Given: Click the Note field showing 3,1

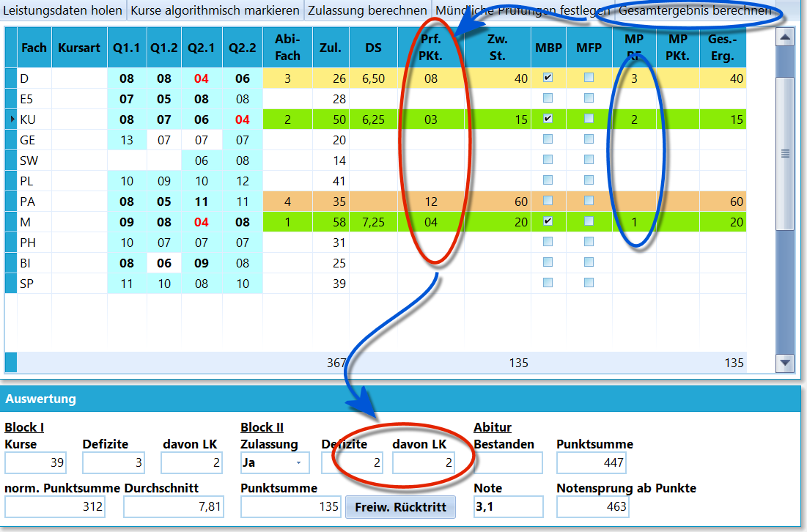Looking at the screenshot, I should coord(509,507).
